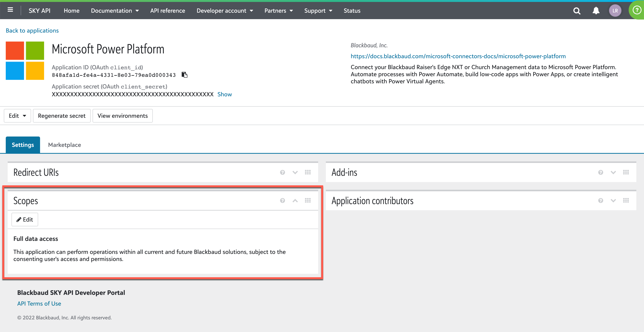644x332 pixels.
Task: Click help icon on Add-ins tile
Action: coord(600,172)
